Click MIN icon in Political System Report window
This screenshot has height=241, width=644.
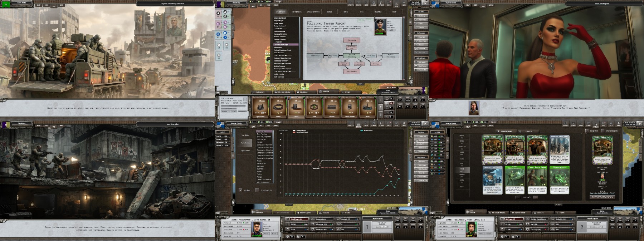pos(404,4)
